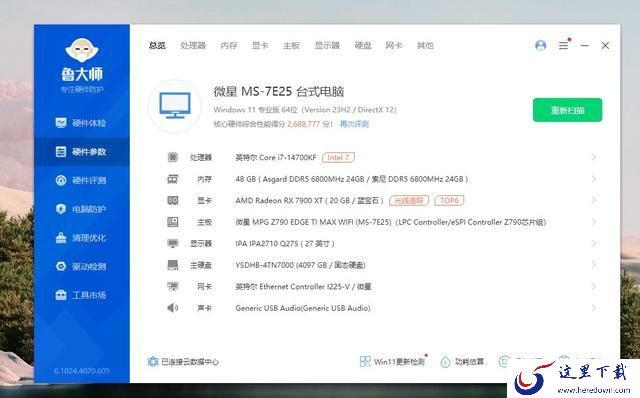Screen dimensions: 640x398
Task: Switch to the 显示器 tab
Action: (x=327, y=45)
